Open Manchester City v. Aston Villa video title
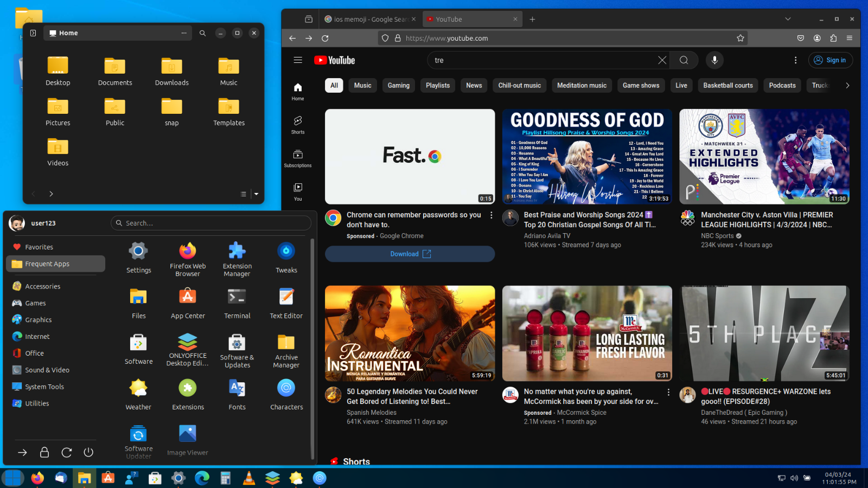 pyautogui.click(x=767, y=220)
